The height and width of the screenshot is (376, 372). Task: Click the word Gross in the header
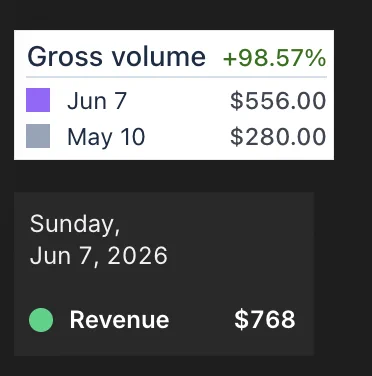[65, 56]
